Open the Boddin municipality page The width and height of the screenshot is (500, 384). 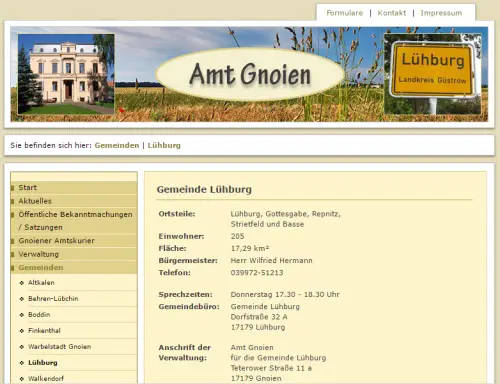tap(39, 315)
